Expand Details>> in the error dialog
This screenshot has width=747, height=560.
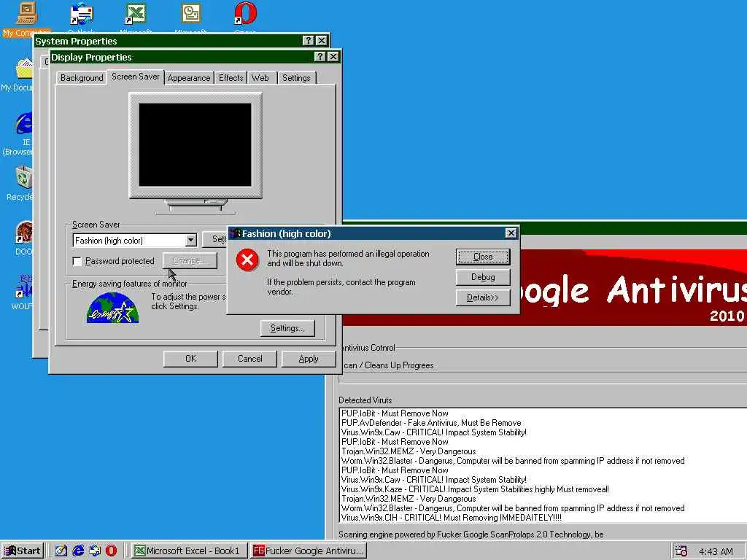tap(483, 297)
